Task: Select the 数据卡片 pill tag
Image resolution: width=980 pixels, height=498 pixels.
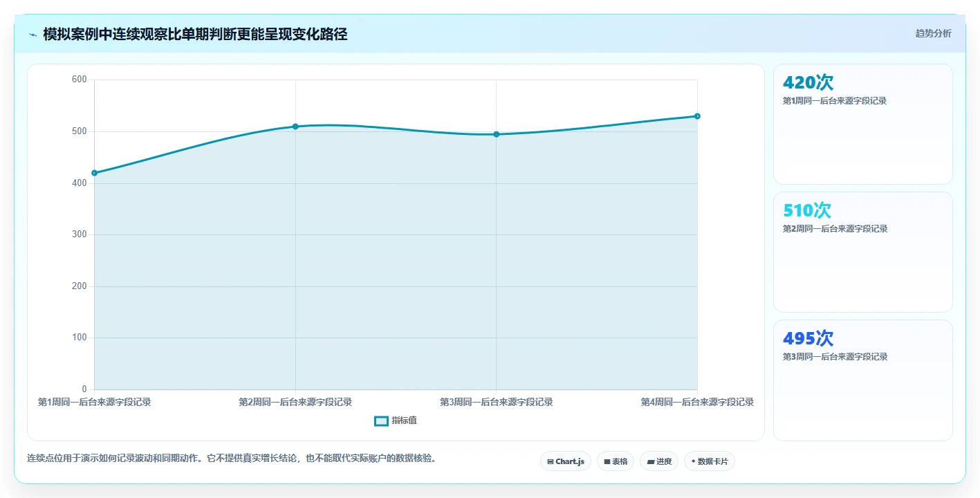Action: [x=710, y=461]
